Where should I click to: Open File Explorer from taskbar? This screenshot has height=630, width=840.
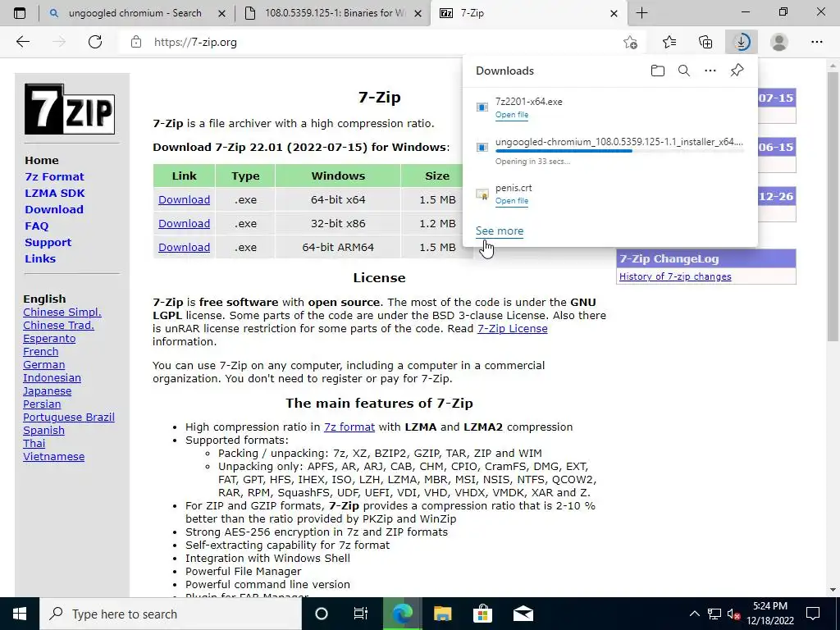coord(442,614)
